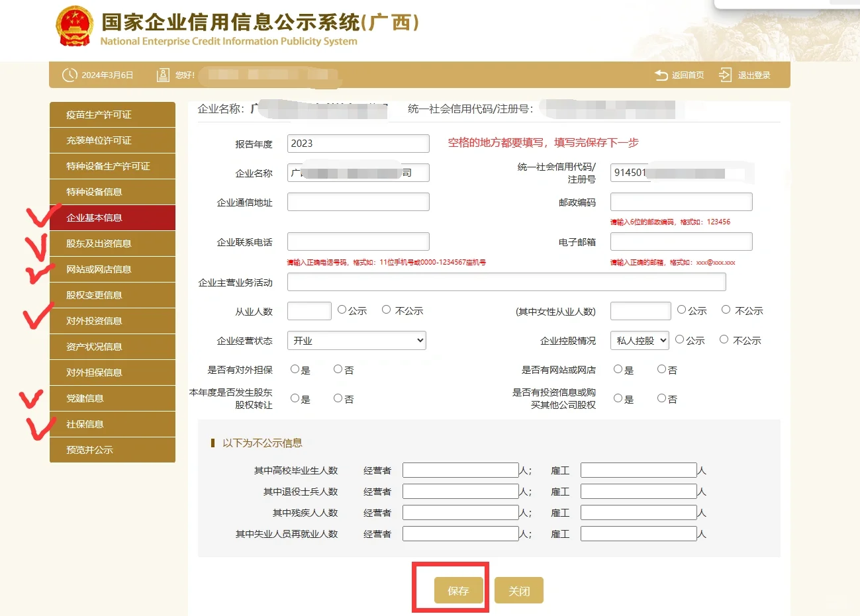The width and height of the screenshot is (860, 616).
Task: Click the 企业名称 input field
Action: tap(358, 173)
